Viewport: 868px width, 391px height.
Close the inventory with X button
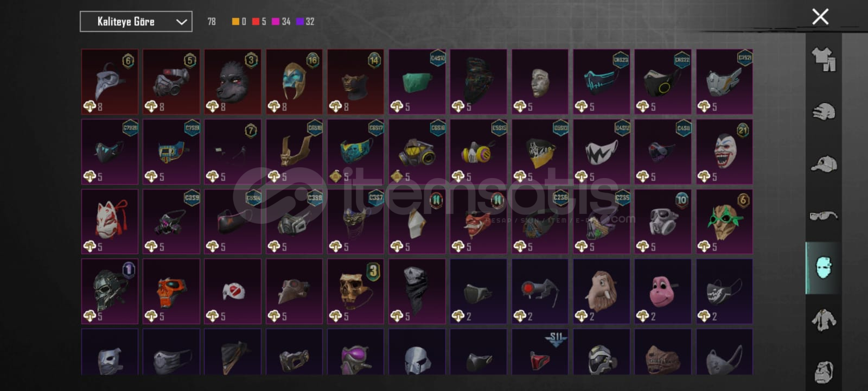[820, 17]
